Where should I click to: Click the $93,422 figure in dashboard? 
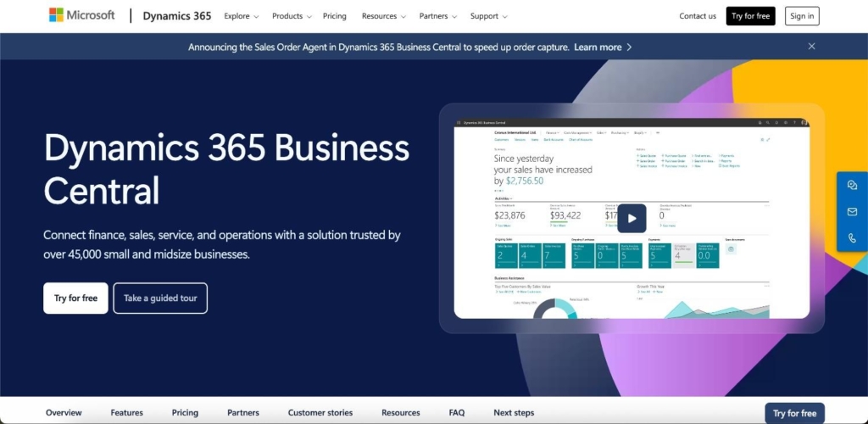(x=565, y=215)
